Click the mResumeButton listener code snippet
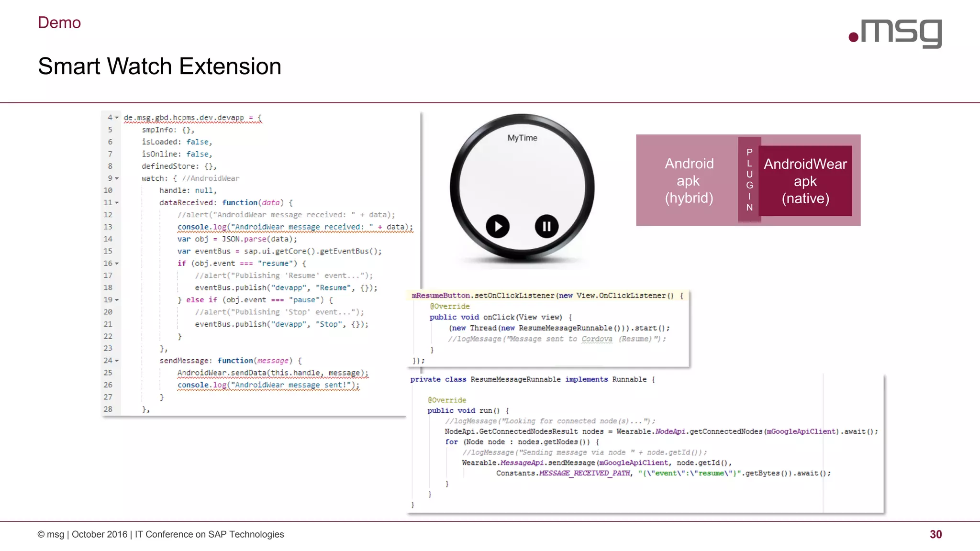 pyautogui.click(x=548, y=328)
